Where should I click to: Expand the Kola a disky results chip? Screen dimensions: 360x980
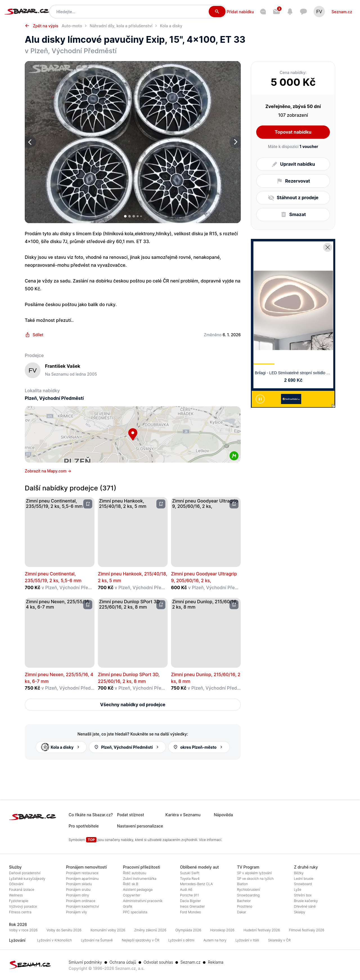point(61,747)
